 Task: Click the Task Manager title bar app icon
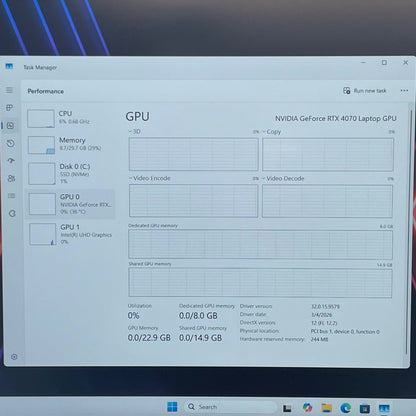pos(9,66)
